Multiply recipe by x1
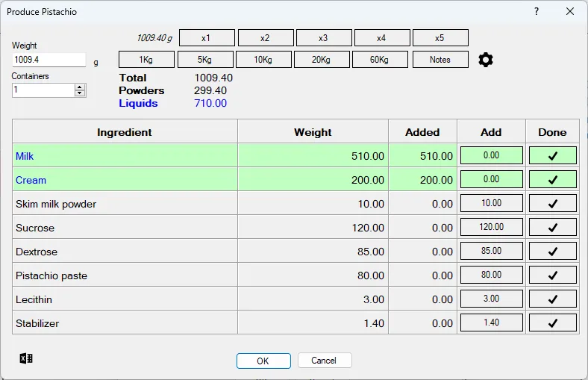 click(x=207, y=38)
